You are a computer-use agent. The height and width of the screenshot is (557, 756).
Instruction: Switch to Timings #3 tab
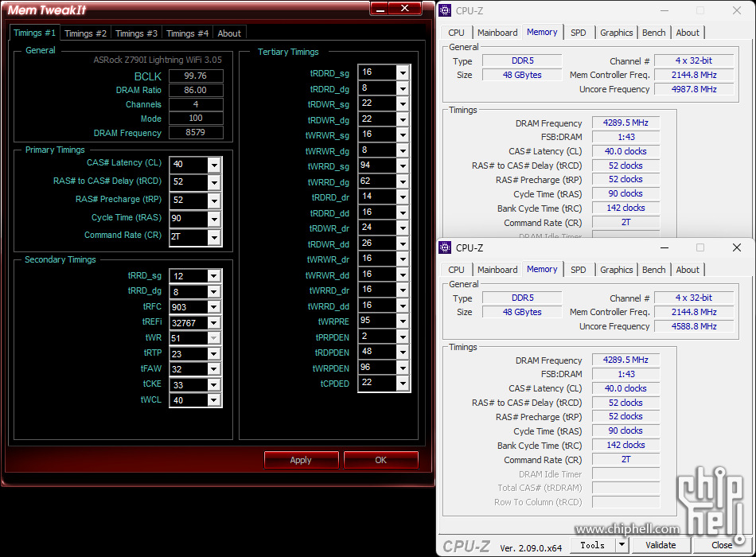[x=136, y=33]
